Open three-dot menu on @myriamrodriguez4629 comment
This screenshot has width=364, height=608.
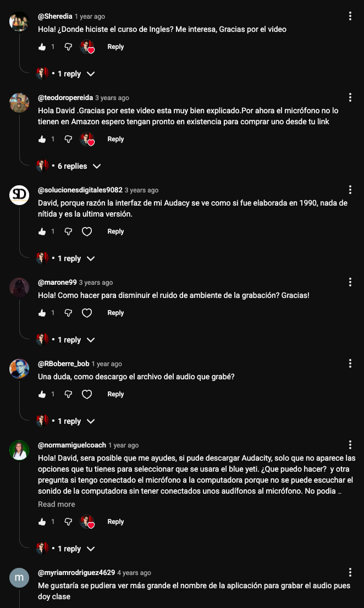[350, 572]
